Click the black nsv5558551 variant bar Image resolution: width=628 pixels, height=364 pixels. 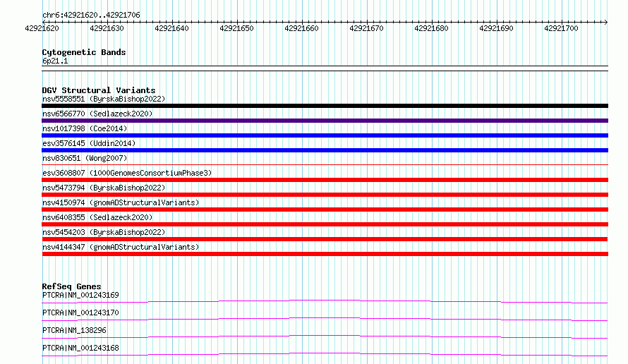[325, 106]
